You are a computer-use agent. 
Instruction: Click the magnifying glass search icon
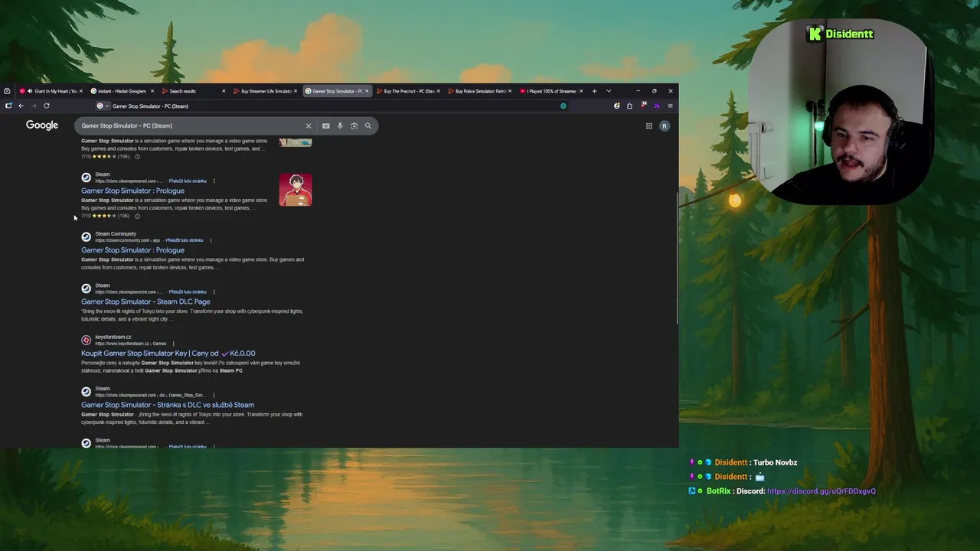368,126
